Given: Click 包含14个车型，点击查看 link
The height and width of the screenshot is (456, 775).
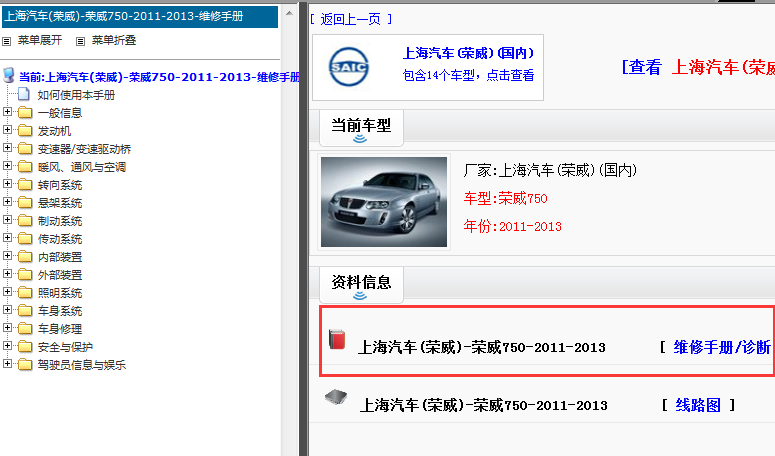Looking at the screenshot, I should (469, 75).
